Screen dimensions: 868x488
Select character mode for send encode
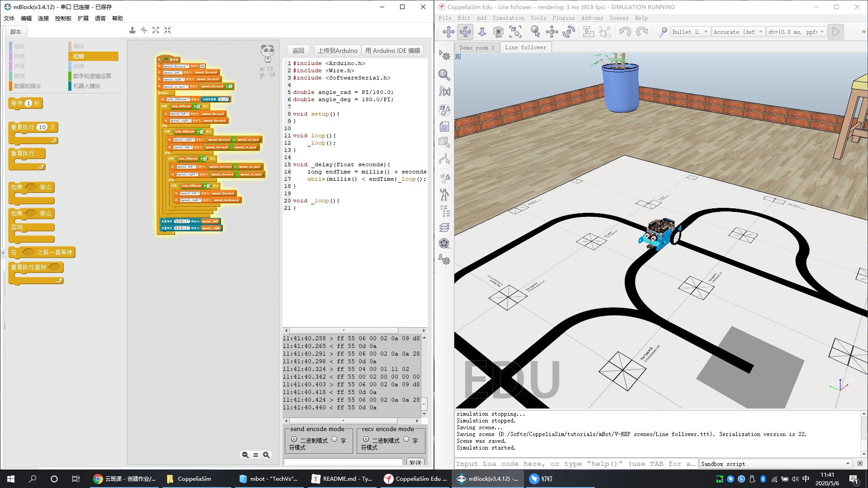coord(335,439)
